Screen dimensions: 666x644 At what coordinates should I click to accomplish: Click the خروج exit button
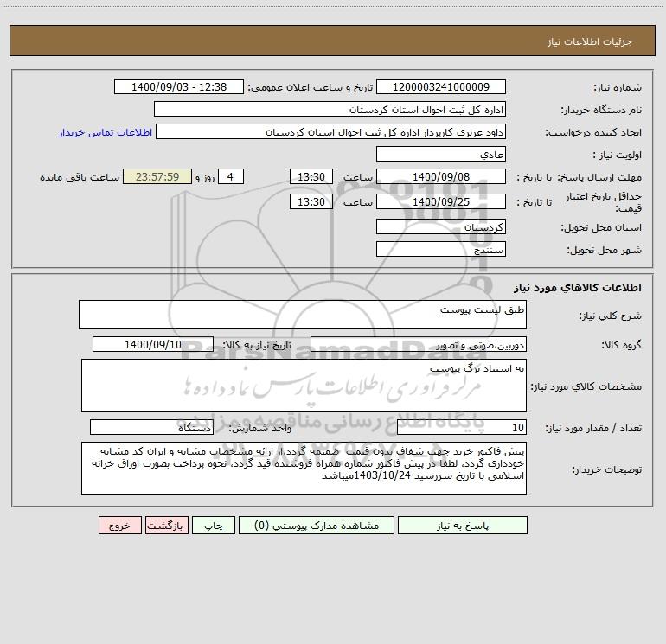click(119, 526)
